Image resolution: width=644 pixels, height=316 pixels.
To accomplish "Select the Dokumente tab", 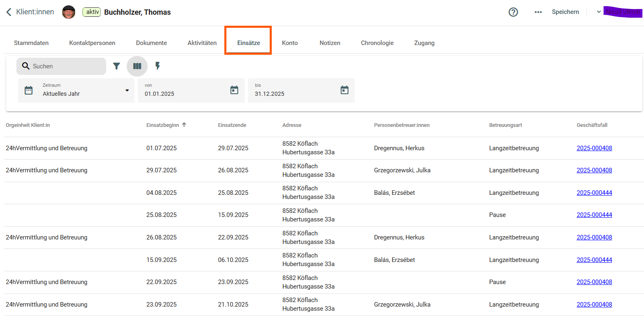I will pyautogui.click(x=151, y=43).
